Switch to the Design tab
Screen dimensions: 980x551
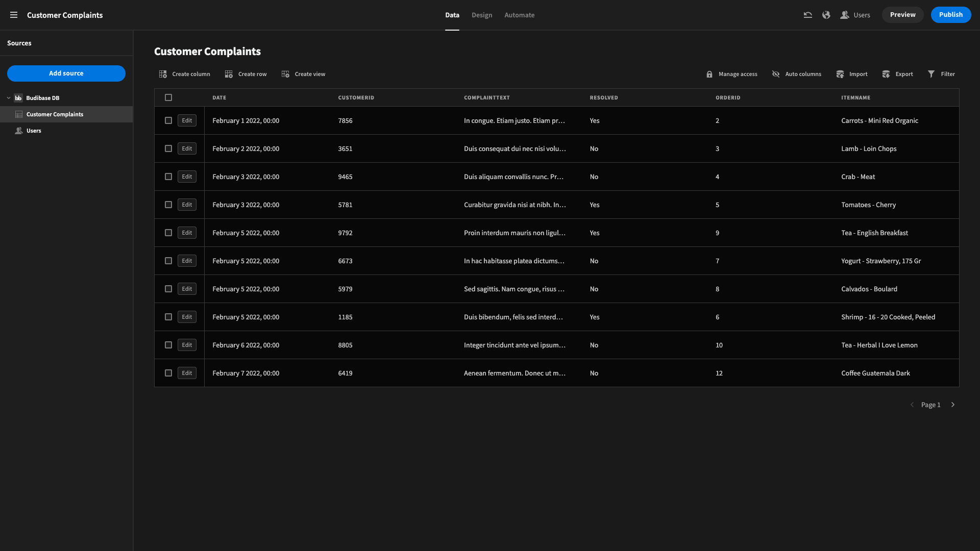coord(482,15)
